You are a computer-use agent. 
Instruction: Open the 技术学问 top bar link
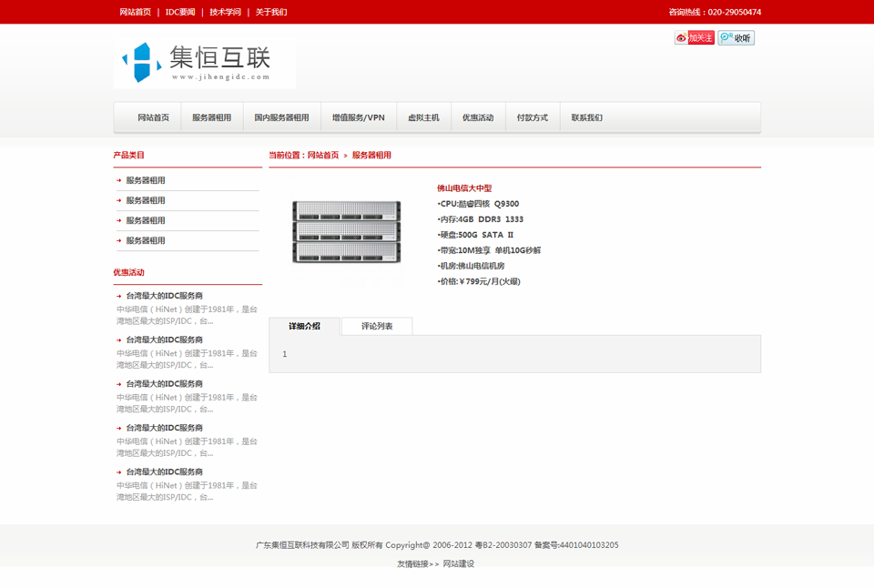pos(225,13)
